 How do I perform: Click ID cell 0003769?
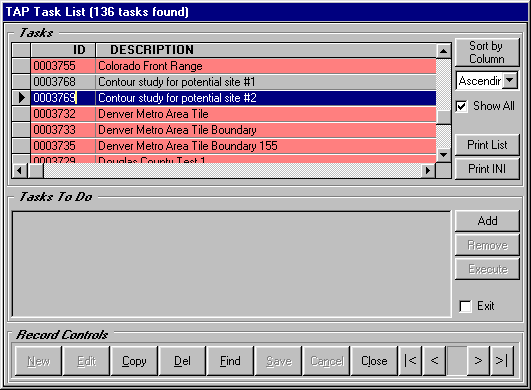[63, 98]
